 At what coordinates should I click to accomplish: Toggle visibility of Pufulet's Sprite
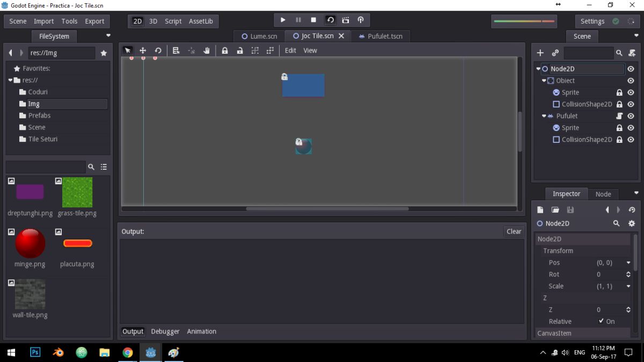click(x=631, y=128)
